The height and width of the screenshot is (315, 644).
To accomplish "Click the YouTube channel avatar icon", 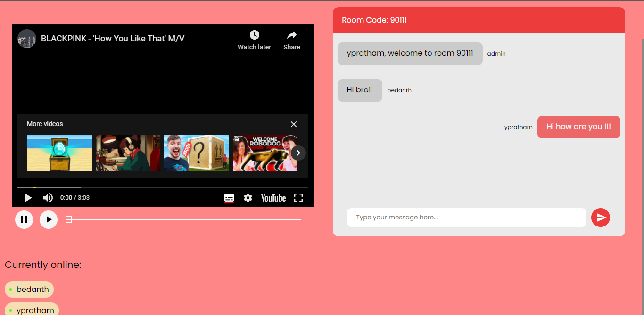I will coord(27,39).
